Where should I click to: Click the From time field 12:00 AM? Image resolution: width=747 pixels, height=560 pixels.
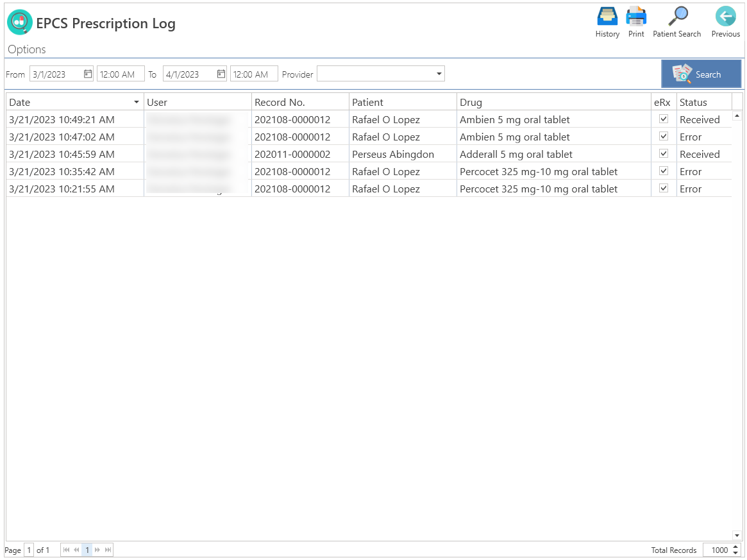pyautogui.click(x=121, y=74)
